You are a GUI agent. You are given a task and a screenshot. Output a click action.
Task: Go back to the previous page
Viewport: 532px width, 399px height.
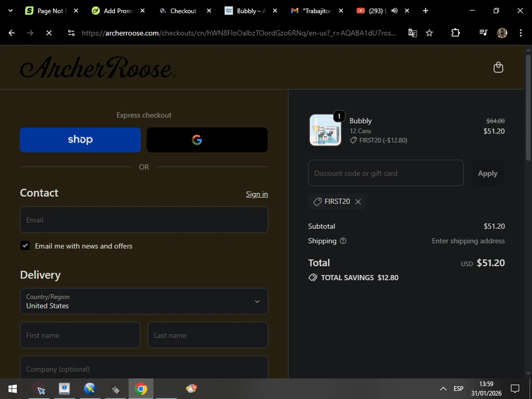click(12, 33)
